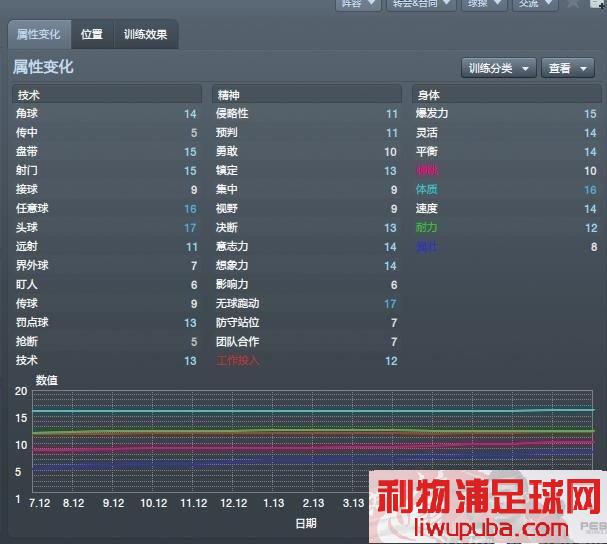Image resolution: width=607 pixels, height=544 pixels.
Task: Select the 头球 attribute row
Action: coord(107,227)
